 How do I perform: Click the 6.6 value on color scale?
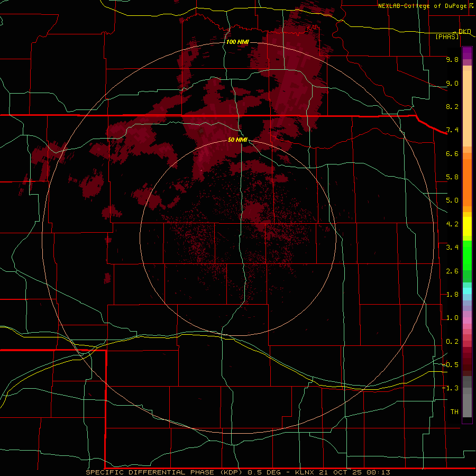pyautogui.click(x=452, y=153)
